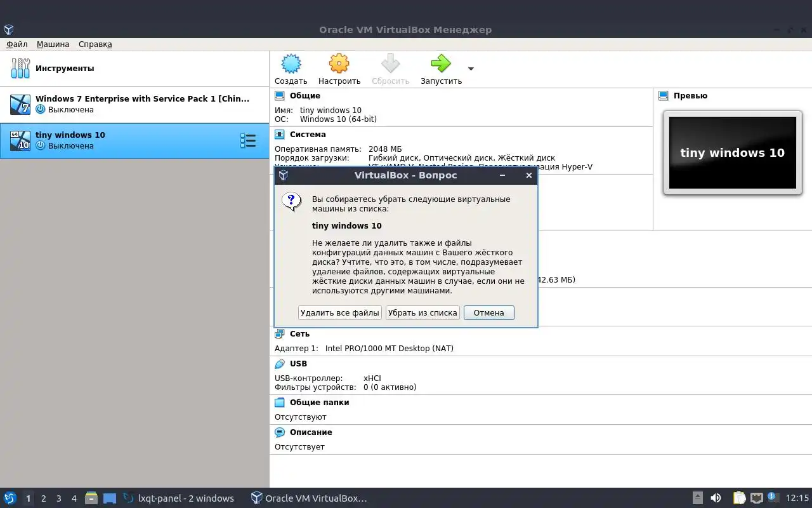Image resolution: width=812 pixels, height=508 pixels.
Task: Click the greyed Сбросить discard icon
Action: 390,63
